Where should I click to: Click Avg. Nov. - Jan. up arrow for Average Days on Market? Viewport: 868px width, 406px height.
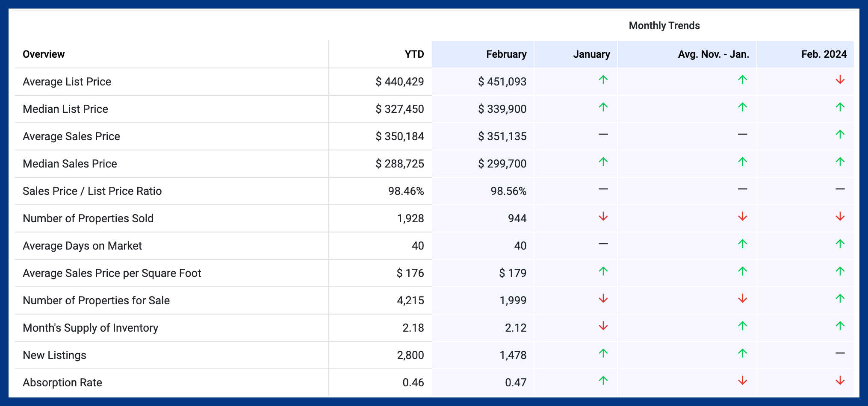coord(742,244)
